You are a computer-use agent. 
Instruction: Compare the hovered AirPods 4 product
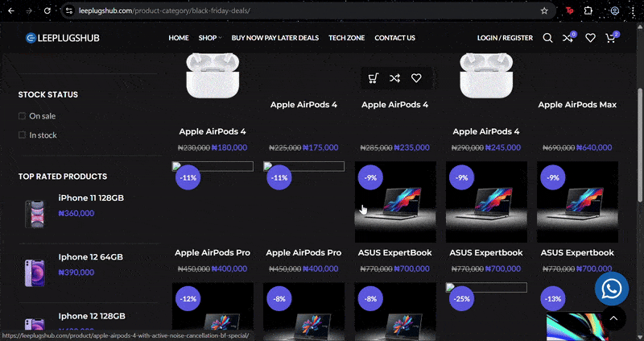[x=394, y=78]
